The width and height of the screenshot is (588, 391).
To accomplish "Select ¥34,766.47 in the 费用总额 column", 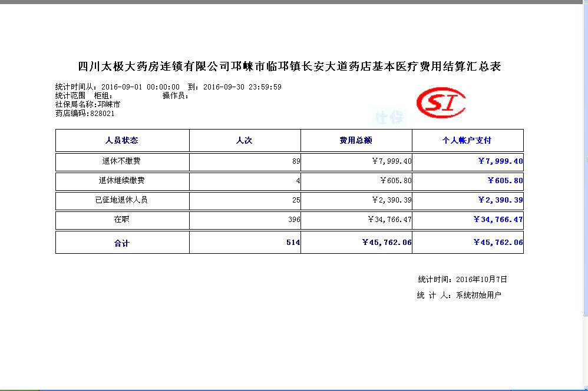I will pos(390,220).
